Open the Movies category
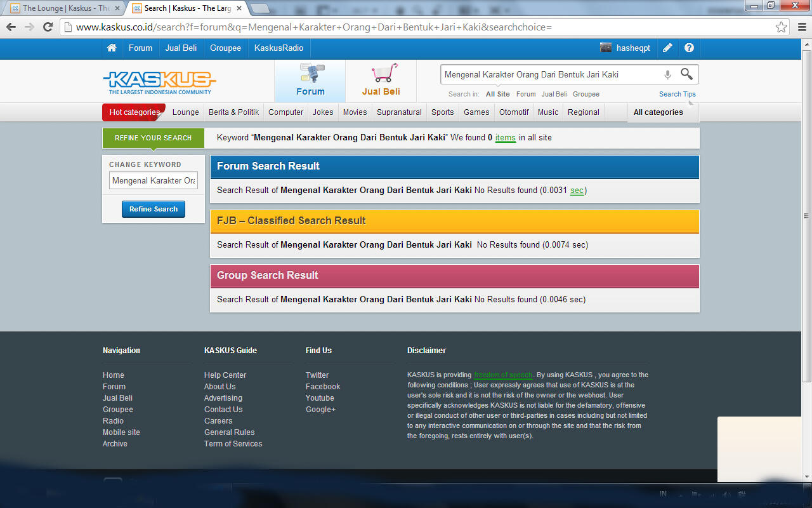Image resolution: width=812 pixels, height=508 pixels. coord(355,112)
